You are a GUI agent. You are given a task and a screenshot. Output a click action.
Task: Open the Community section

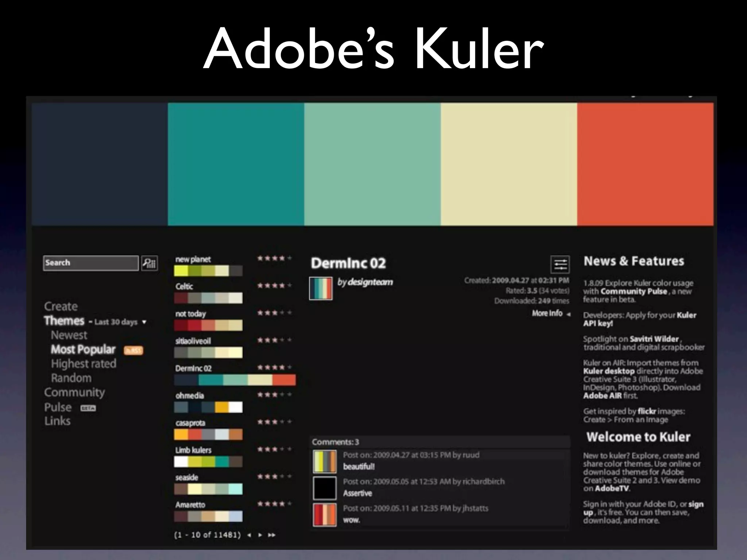pos(74,393)
